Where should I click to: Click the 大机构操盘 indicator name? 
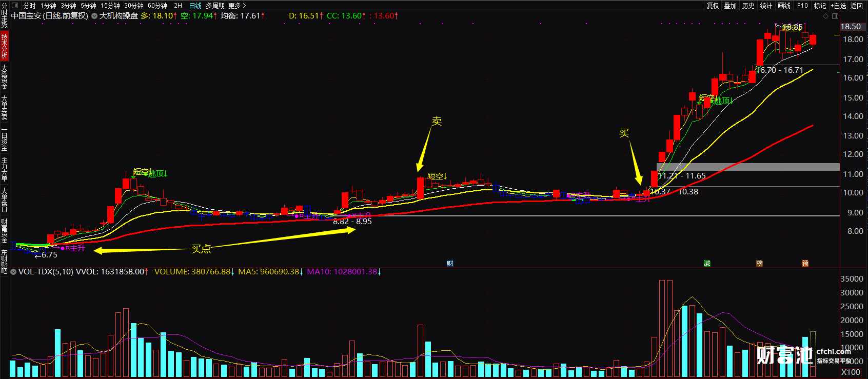point(119,16)
